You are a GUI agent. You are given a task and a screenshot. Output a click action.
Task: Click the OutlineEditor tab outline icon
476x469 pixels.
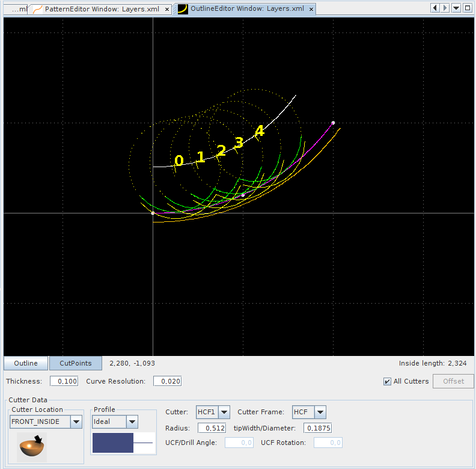[x=183, y=9]
